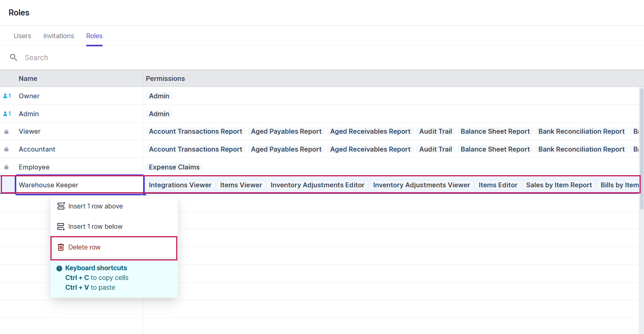The height and width of the screenshot is (334, 644).
Task: Click the lock icon next to Viewer
Action: tap(7, 132)
